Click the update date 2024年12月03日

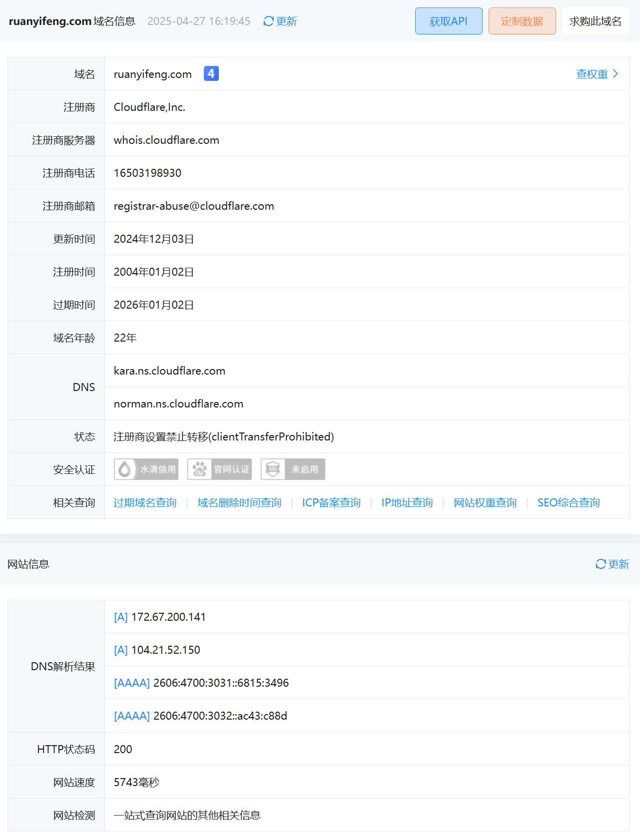[x=154, y=239]
